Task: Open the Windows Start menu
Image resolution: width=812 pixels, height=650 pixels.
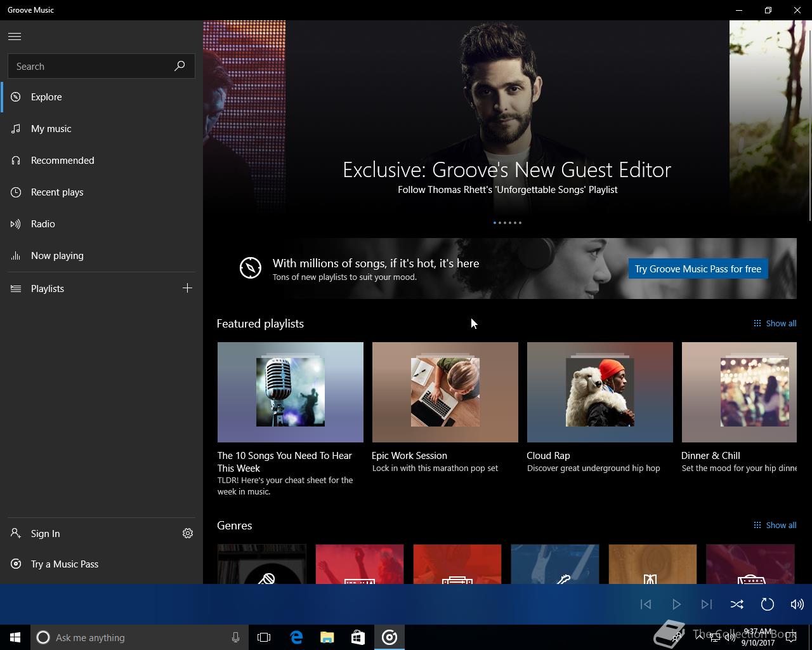Action: (15, 637)
